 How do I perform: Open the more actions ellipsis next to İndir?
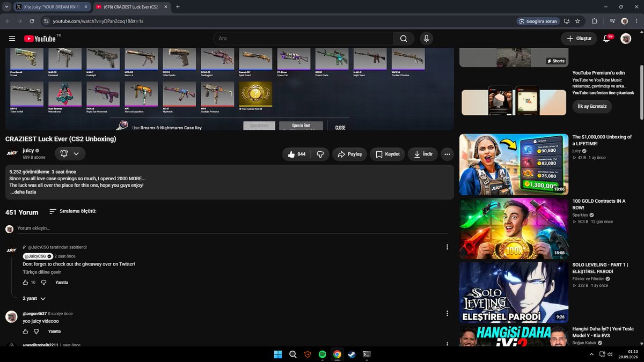[447, 154]
